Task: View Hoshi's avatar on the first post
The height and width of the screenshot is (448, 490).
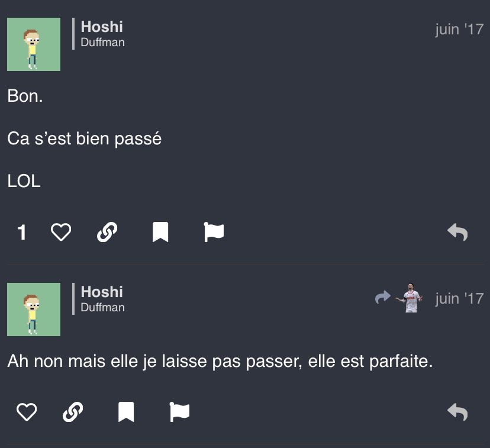Action: coord(34,44)
